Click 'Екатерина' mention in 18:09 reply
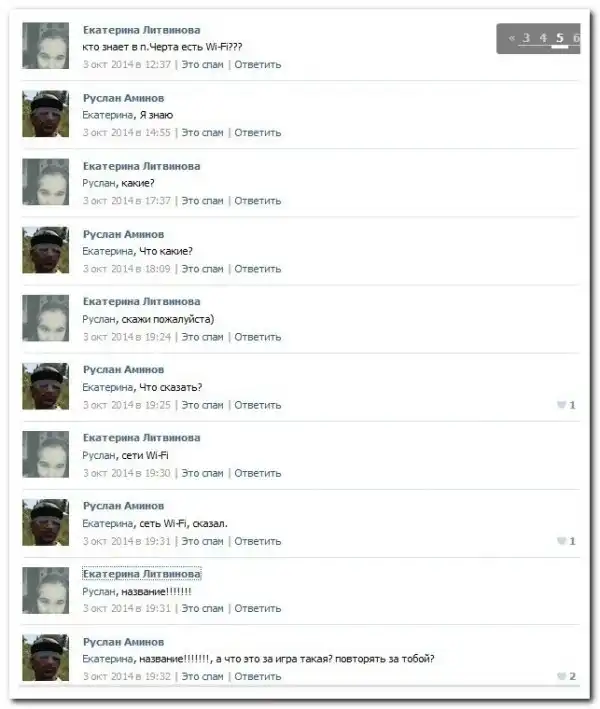This screenshot has width=600, height=709. (108, 251)
